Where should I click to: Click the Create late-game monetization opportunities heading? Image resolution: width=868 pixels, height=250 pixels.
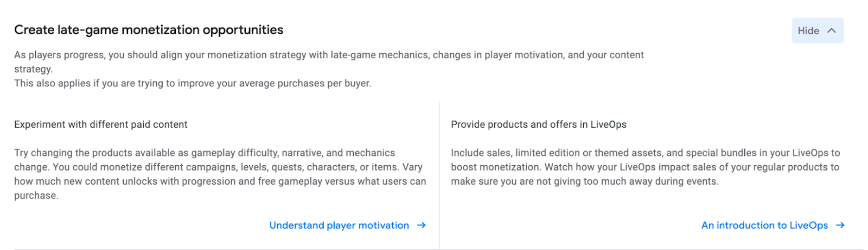(x=149, y=30)
